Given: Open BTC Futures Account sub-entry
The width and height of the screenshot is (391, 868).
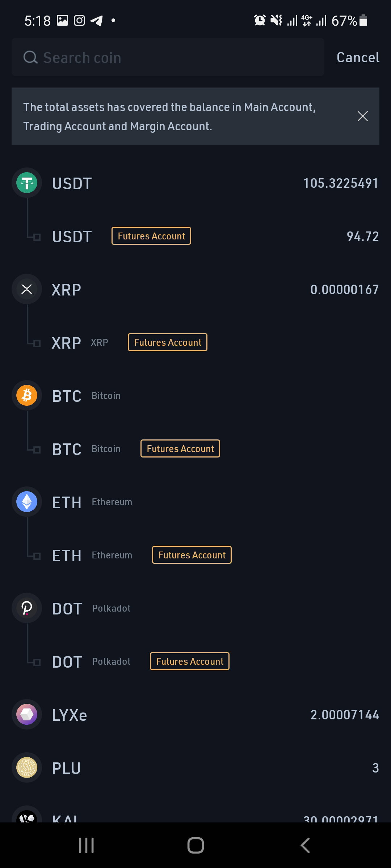Looking at the screenshot, I should (x=195, y=449).
